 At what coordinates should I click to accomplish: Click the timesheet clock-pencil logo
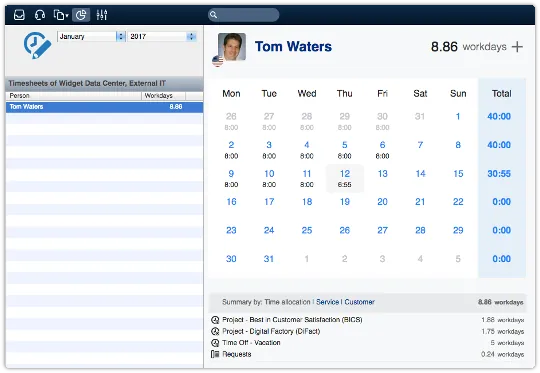pyautogui.click(x=37, y=45)
